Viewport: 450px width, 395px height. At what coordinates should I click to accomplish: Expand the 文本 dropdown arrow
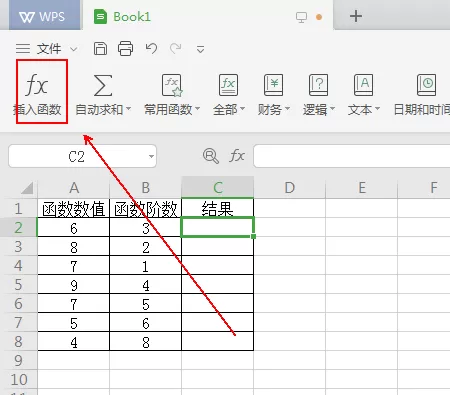tap(377, 109)
